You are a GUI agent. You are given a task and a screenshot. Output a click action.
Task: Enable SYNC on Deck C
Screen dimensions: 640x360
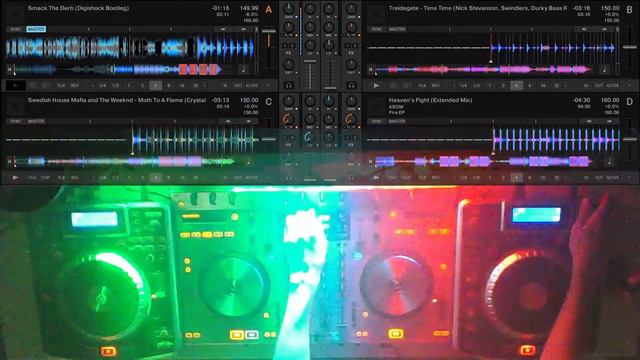pos(16,121)
